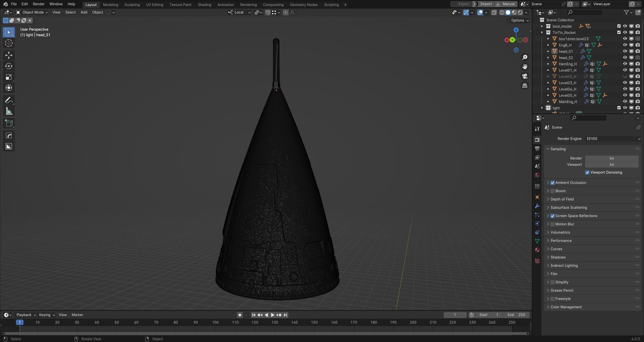Activate the Annotate pencil tool

[9, 100]
